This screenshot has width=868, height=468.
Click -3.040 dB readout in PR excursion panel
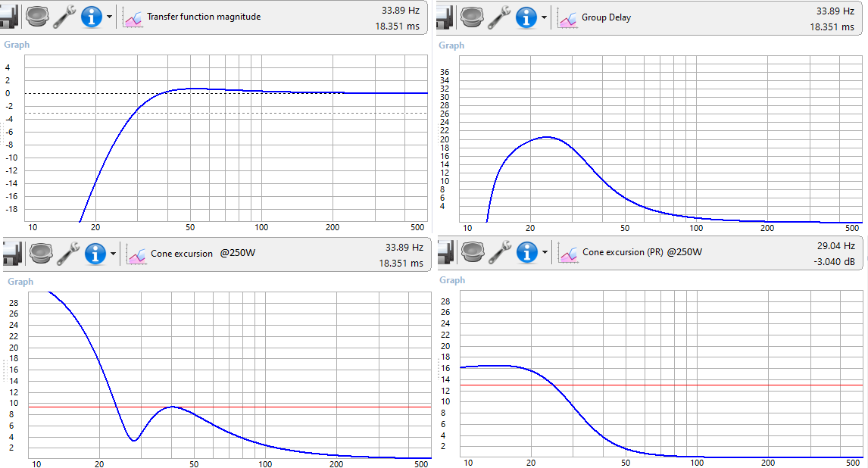[834, 262]
